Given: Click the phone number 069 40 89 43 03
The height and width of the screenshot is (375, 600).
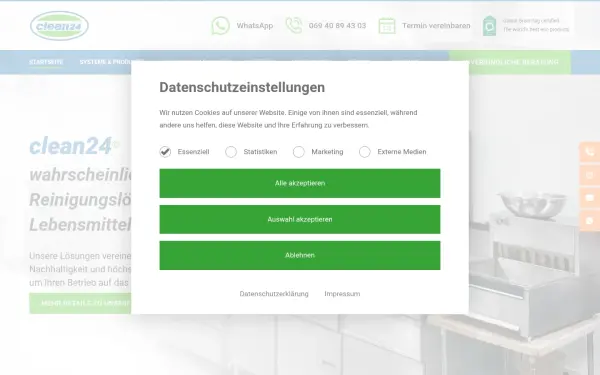Looking at the screenshot, I should [338, 26].
